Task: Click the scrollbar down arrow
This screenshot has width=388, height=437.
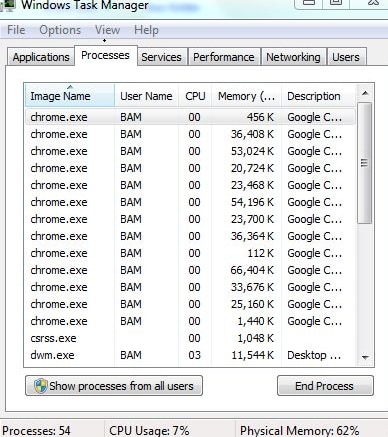Action: click(365, 357)
